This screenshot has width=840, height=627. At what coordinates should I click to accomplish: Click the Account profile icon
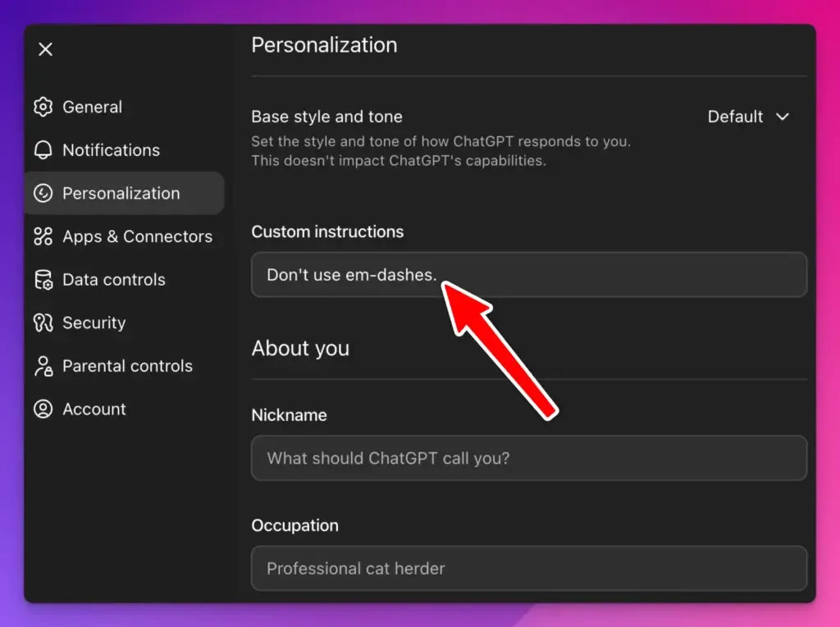(x=43, y=409)
